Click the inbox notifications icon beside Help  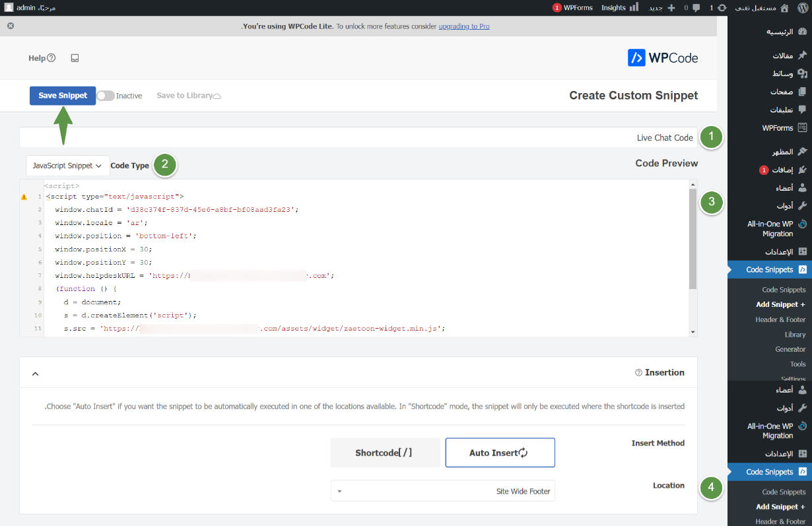(x=75, y=58)
